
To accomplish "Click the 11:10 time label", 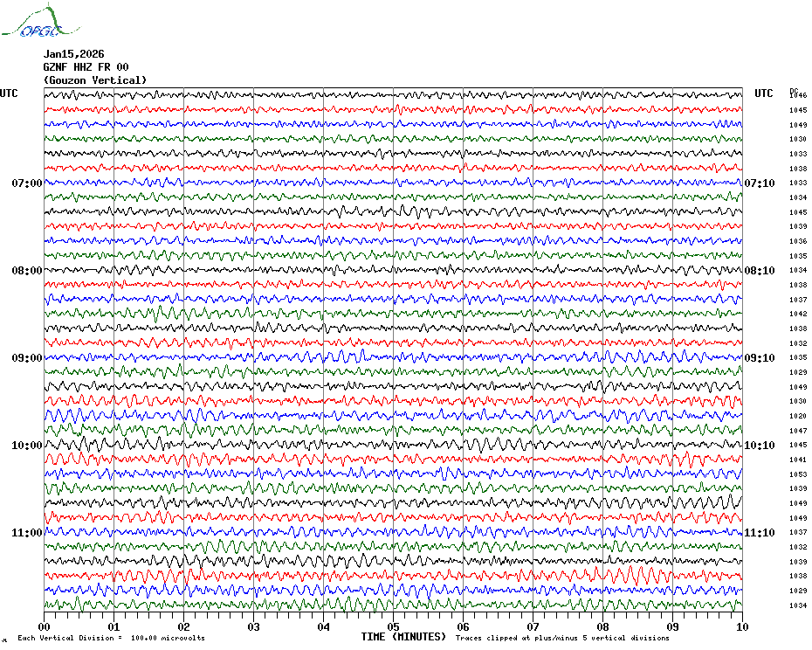I will [x=760, y=533].
